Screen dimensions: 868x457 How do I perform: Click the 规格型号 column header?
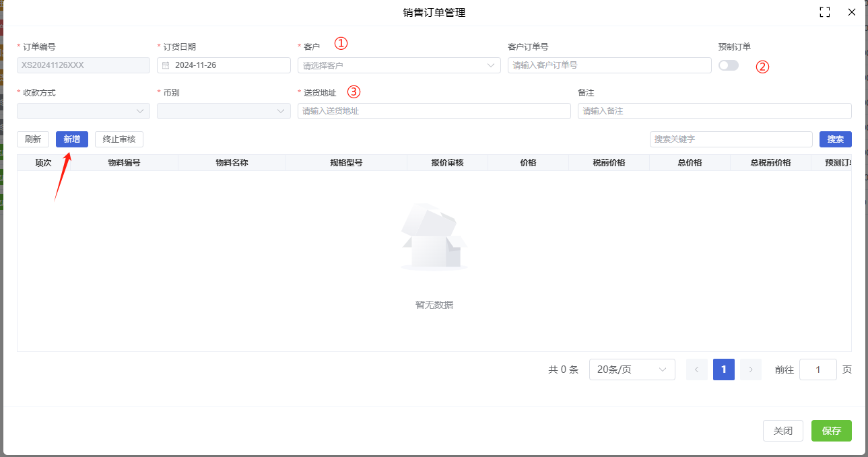point(347,163)
